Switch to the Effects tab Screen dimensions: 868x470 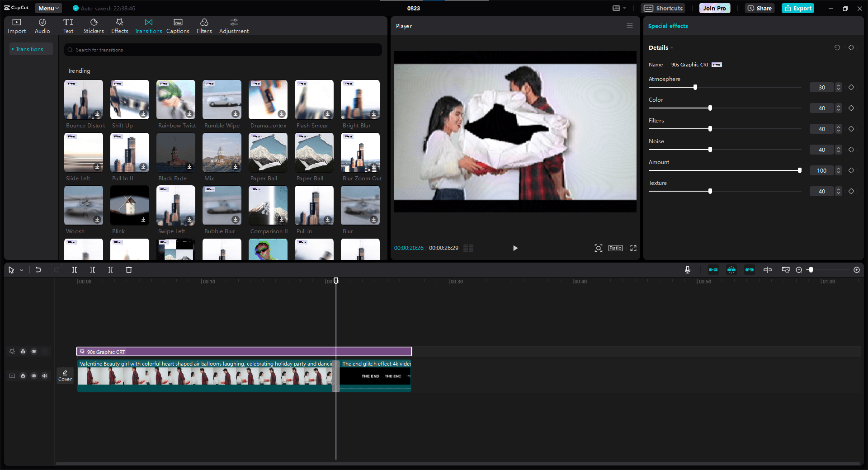pyautogui.click(x=119, y=26)
